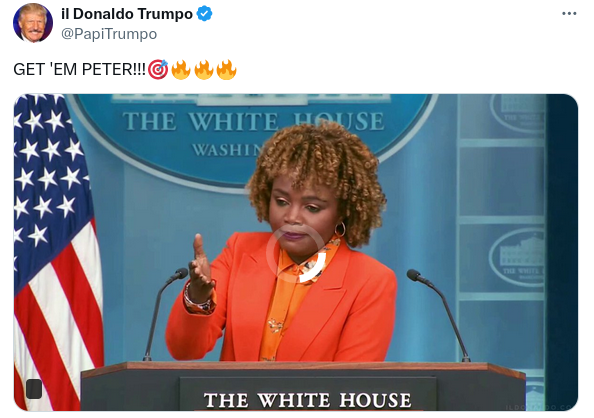The image size is (594, 418).
Task: Click the dart target emoji
Action: pyautogui.click(x=158, y=69)
